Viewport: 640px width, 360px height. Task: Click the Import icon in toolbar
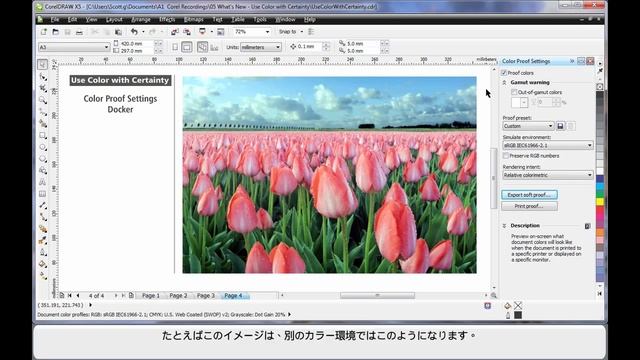coord(175,32)
